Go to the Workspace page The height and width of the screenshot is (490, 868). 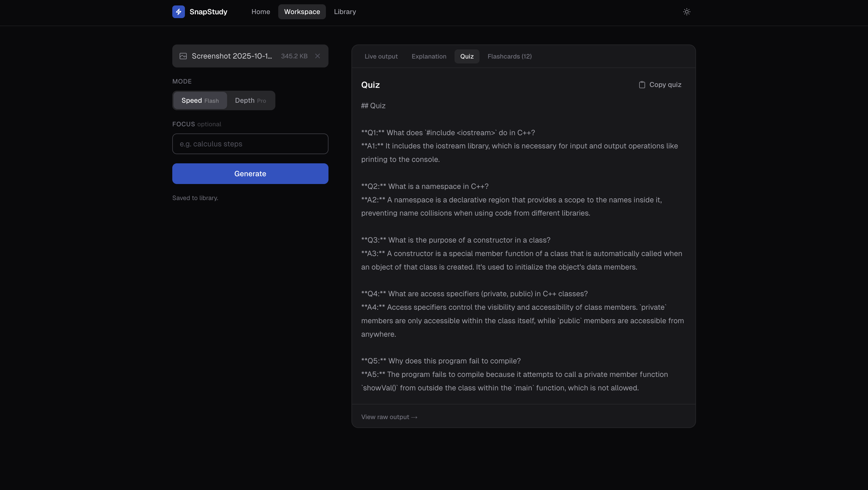301,12
